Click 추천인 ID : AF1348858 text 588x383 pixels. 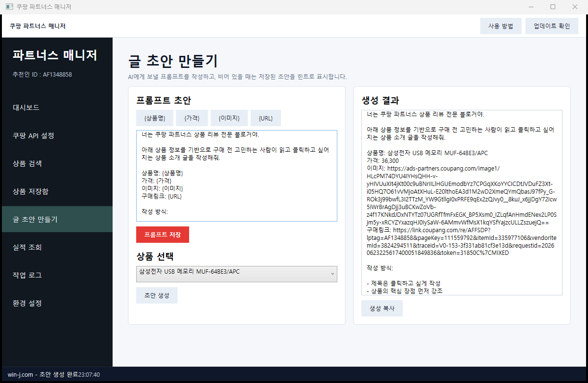click(x=42, y=75)
